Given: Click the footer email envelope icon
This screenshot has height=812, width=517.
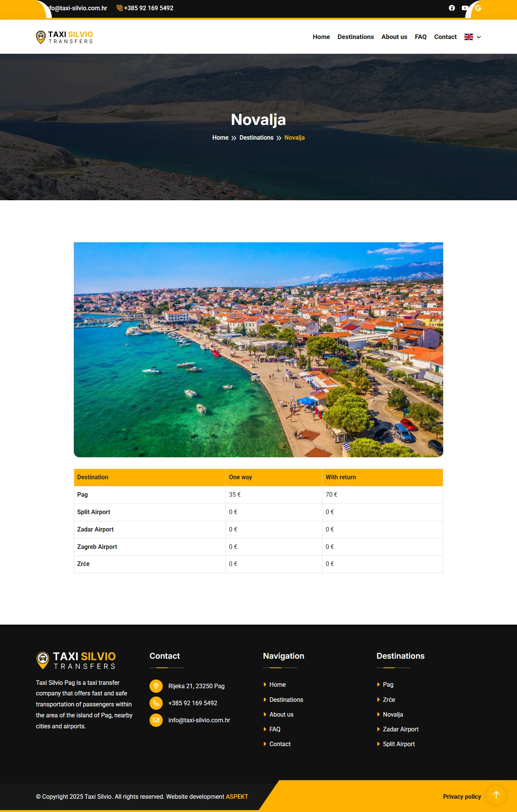Looking at the screenshot, I should (x=156, y=720).
